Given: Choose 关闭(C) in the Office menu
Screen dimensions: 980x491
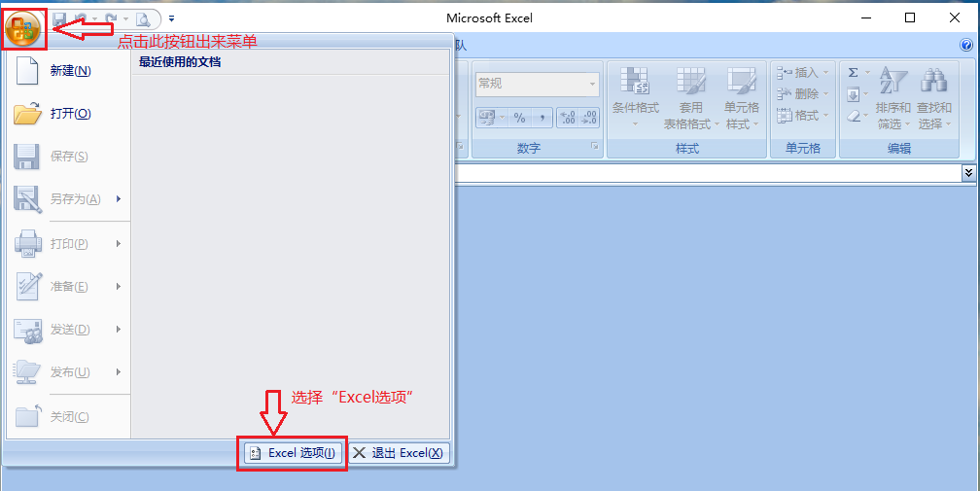Looking at the screenshot, I should coord(67,417).
